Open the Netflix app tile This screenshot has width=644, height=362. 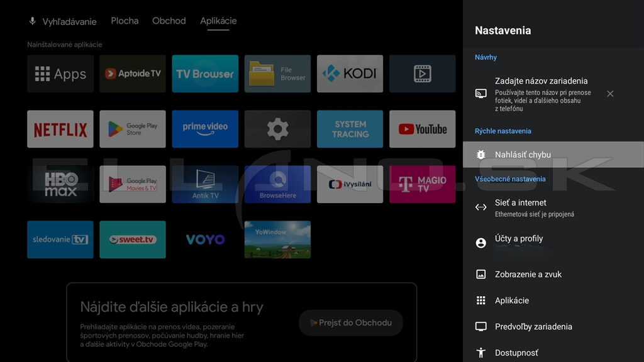[x=60, y=129]
